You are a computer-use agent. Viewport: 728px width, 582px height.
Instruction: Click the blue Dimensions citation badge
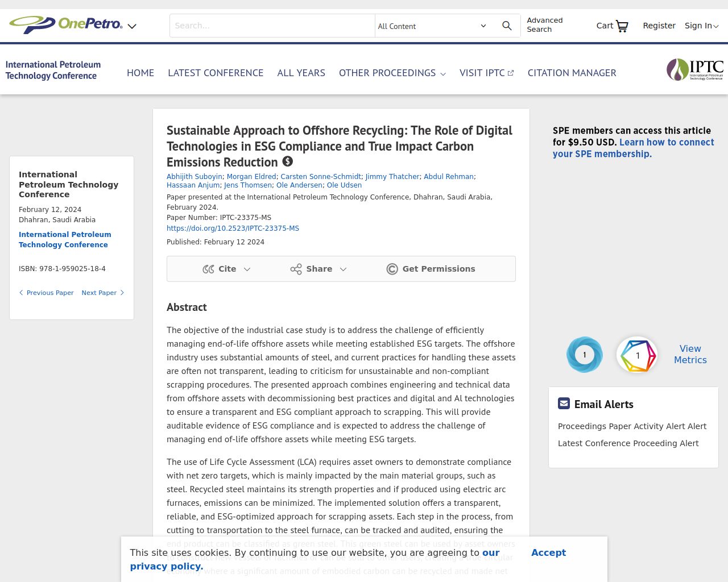pyautogui.click(x=585, y=355)
